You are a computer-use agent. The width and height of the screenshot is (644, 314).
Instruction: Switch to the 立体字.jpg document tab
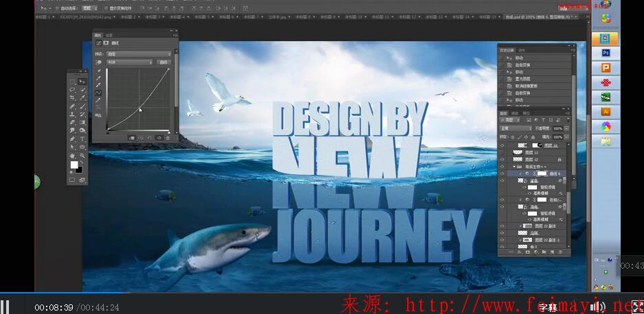[x=272, y=16]
